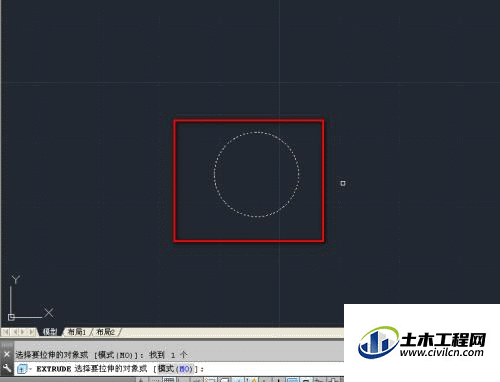Jump to last layout tab arrow

pyautogui.click(x=31, y=332)
